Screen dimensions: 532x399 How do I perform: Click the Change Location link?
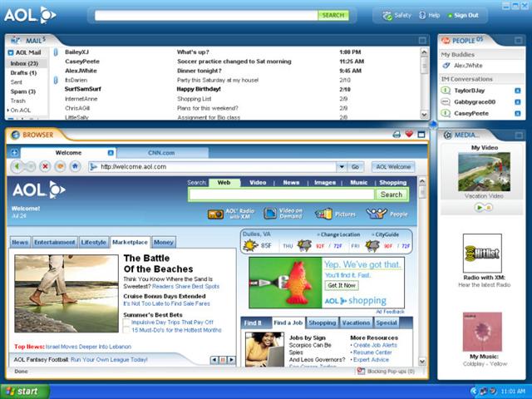click(x=340, y=234)
